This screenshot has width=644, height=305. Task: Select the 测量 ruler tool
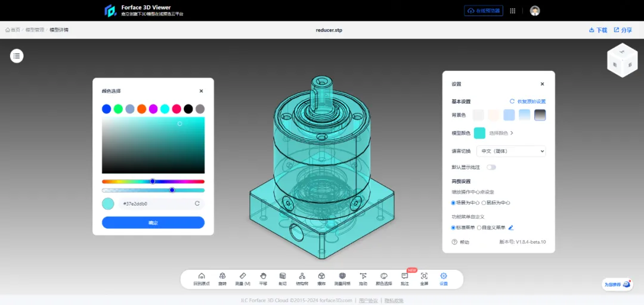243,276
